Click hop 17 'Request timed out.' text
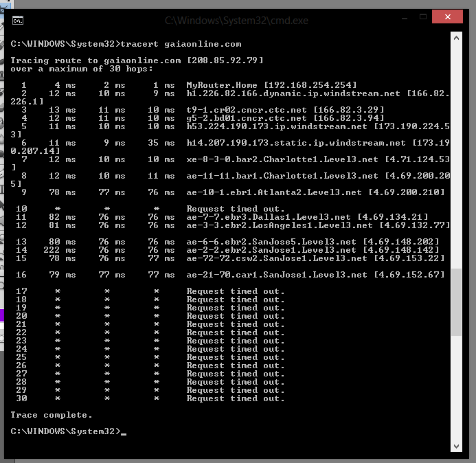The height and width of the screenshot is (463, 476). pos(236,291)
